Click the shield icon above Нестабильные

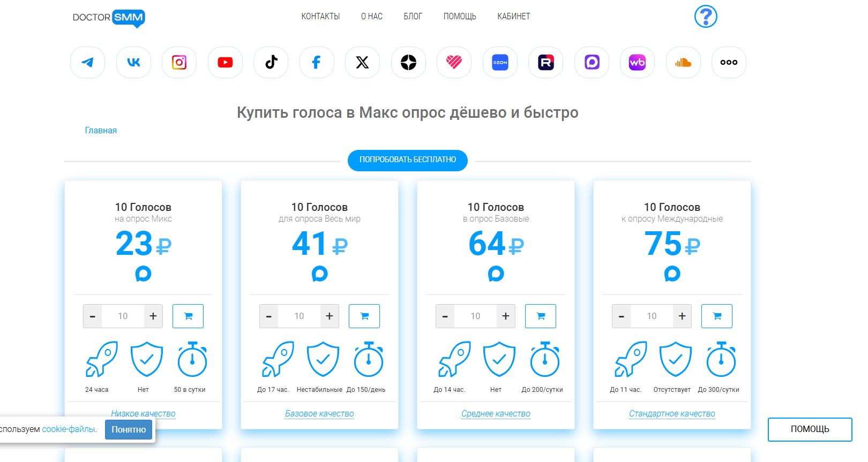(323, 359)
